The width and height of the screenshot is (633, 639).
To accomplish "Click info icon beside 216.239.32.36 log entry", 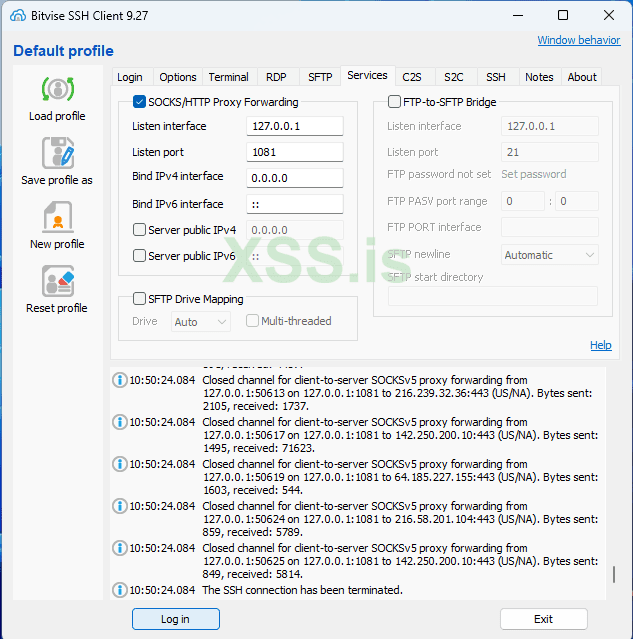I will [x=120, y=380].
